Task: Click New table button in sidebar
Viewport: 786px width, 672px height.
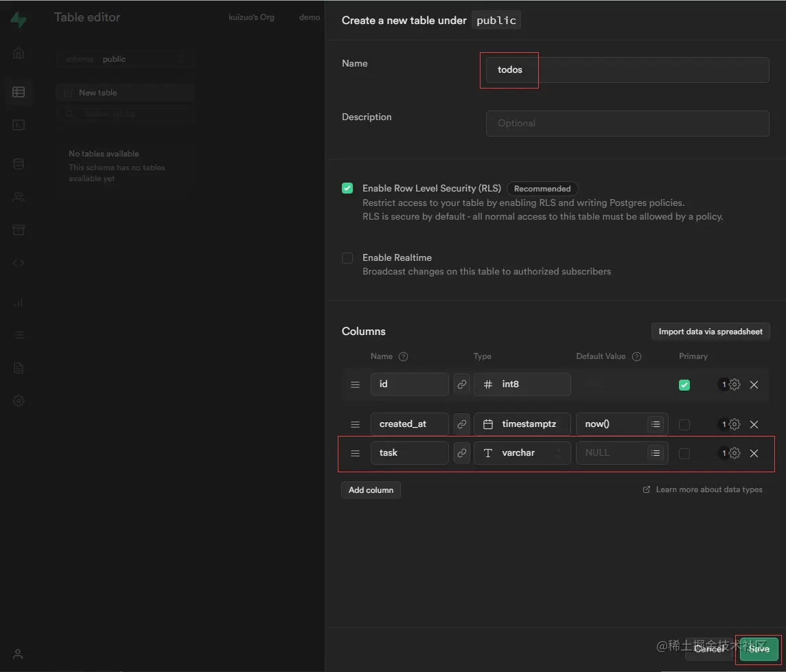Action: pos(125,93)
